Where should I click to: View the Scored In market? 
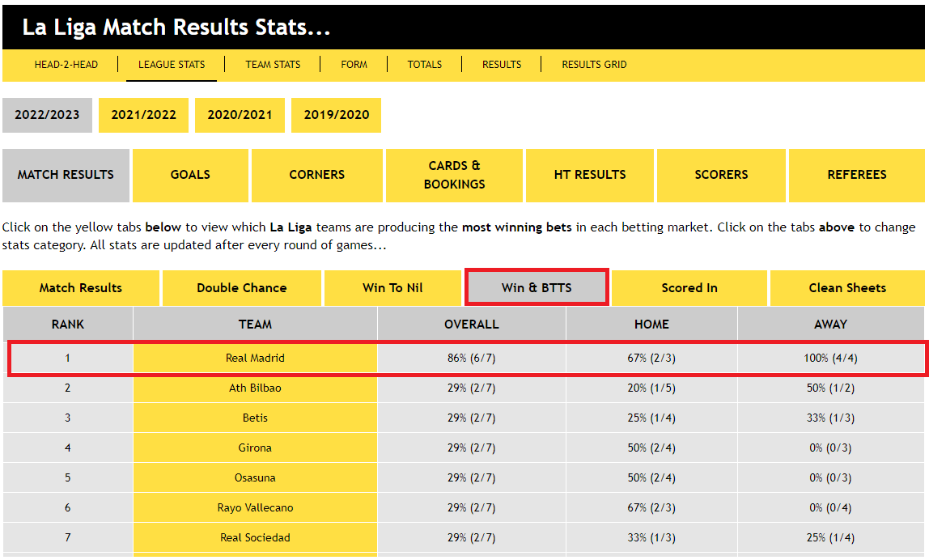pos(689,287)
